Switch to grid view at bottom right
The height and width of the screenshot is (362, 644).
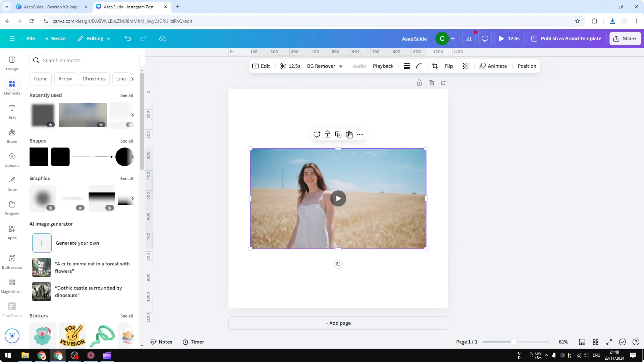[596, 342]
